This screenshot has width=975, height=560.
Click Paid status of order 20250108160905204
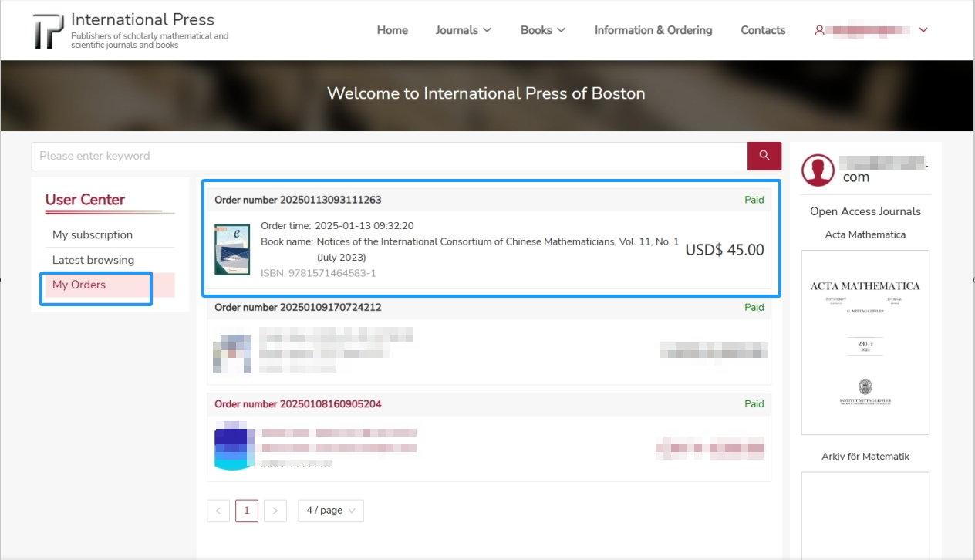coord(754,404)
